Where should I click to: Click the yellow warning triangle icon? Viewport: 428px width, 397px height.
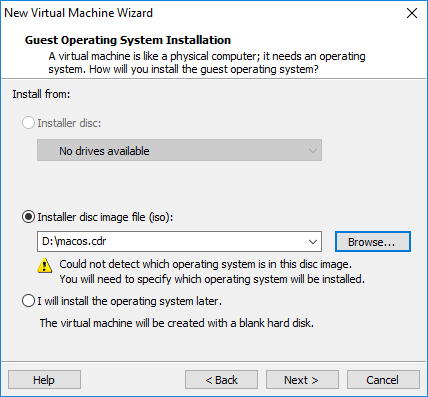coord(44,266)
